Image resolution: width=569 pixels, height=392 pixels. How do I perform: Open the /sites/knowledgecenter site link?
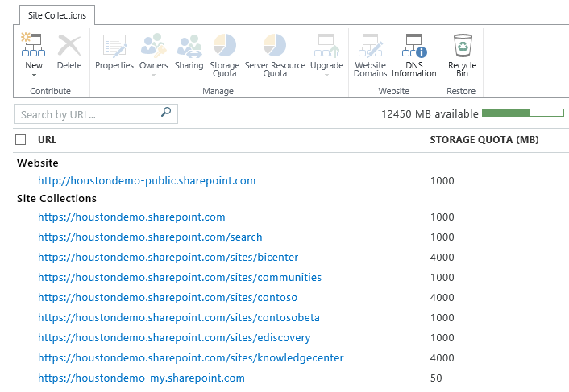pos(191,358)
